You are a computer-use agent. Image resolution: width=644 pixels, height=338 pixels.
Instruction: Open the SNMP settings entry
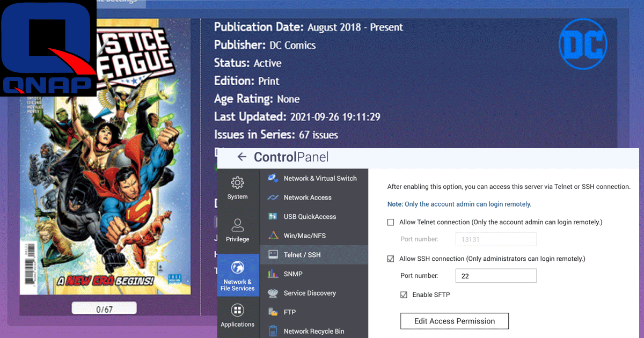[293, 274]
